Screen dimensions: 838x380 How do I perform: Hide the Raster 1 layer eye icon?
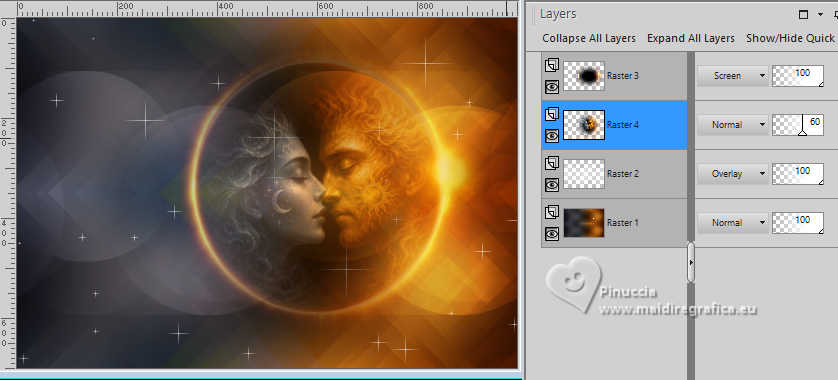coord(552,234)
